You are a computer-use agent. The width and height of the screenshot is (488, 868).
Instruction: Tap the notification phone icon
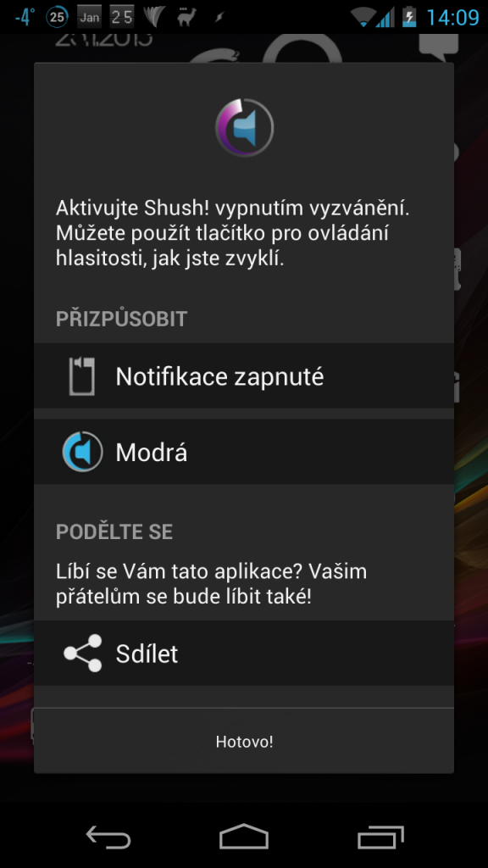tap(82, 376)
